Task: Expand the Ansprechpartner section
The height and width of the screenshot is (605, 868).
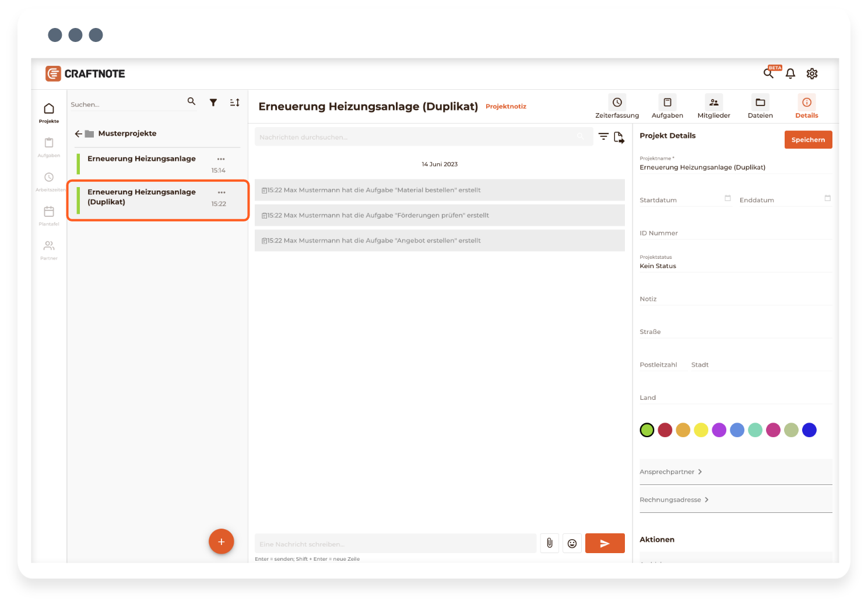Action: pyautogui.click(x=671, y=472)
